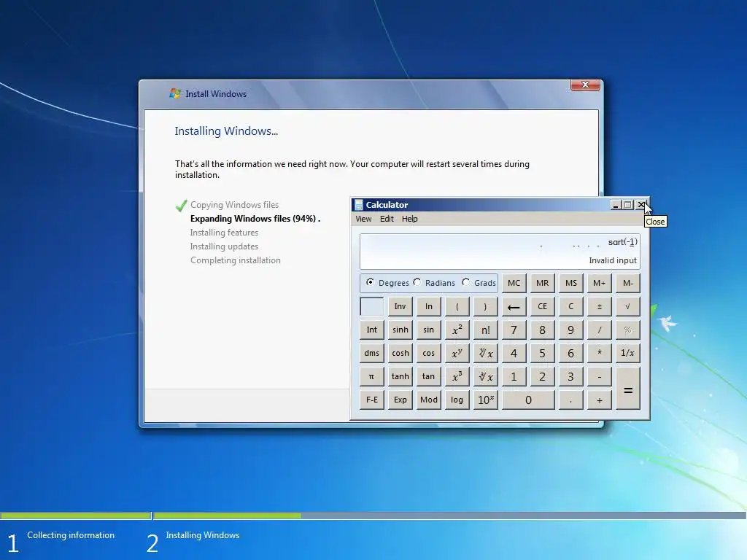Click the pi (π) button
The height and width of the screenshot is (560, 747).
tap(371, 377)
